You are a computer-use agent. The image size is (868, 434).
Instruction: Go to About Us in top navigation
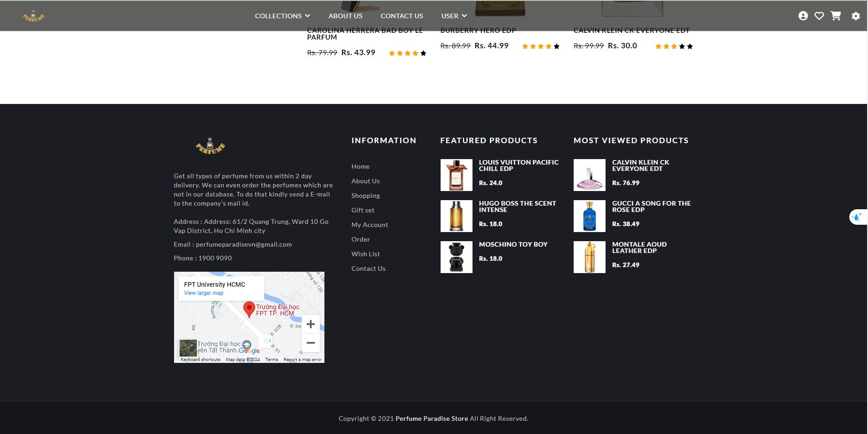[x=345, y=16]
